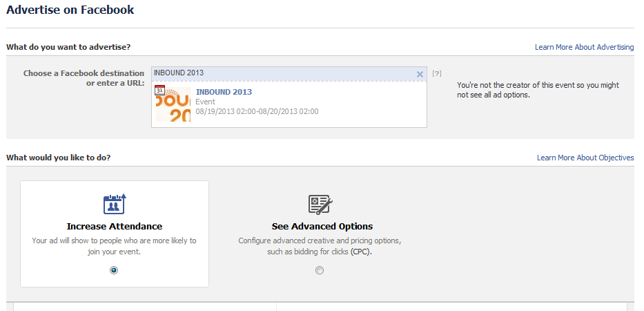Click the 'Event' type label
This screenshot has height=311, width=644.
click(x=206, y=102)
